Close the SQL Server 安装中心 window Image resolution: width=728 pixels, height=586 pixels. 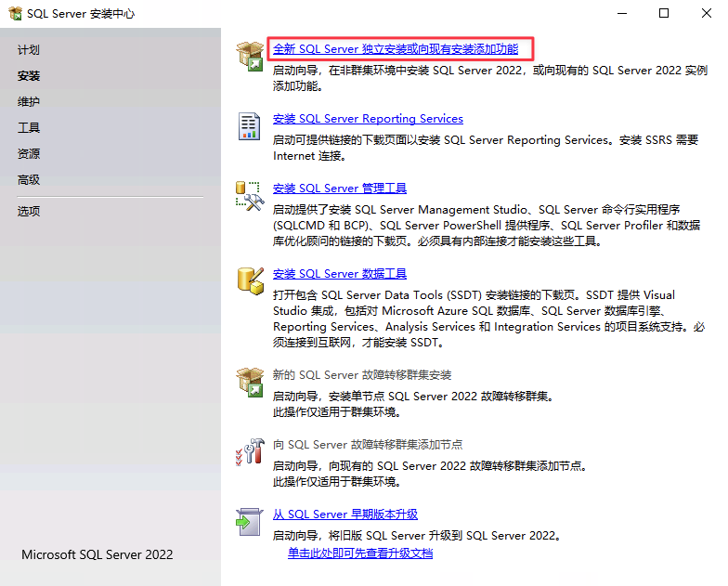[x=706, y=13]
